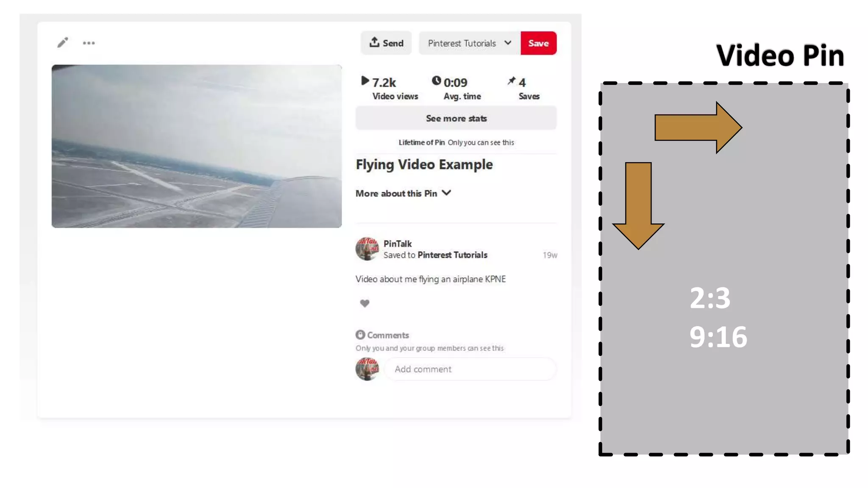Open the three-dots more options menu

click(89, 43)
